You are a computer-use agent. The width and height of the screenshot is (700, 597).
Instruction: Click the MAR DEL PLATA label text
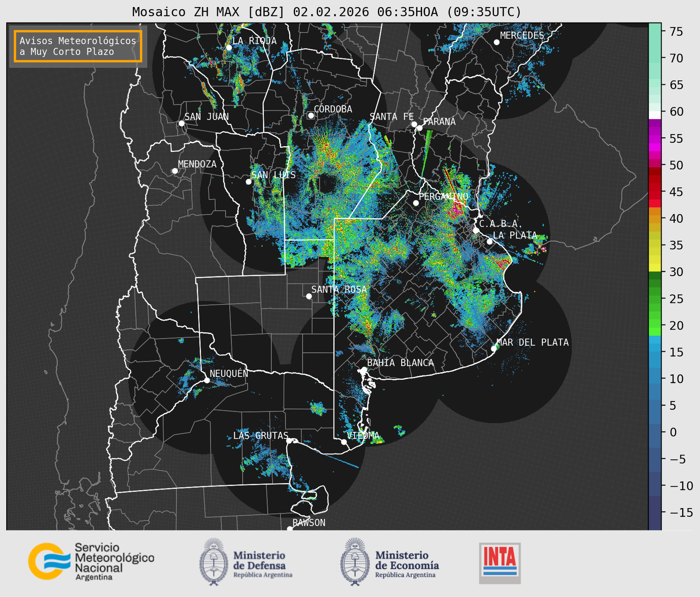coord(532,342)
